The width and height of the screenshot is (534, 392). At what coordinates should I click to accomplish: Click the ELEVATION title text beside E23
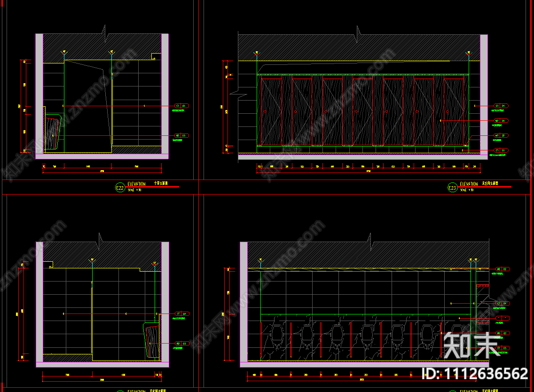click(x=469, y=184)
